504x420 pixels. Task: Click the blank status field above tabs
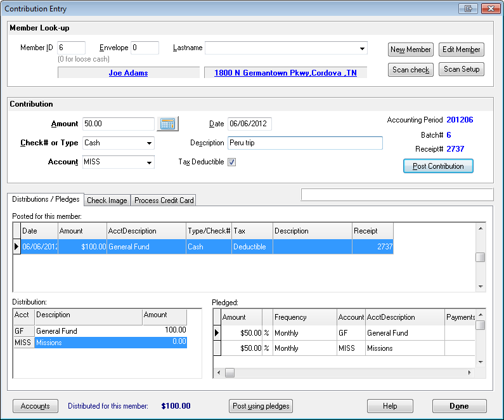[x=397, y=195]
